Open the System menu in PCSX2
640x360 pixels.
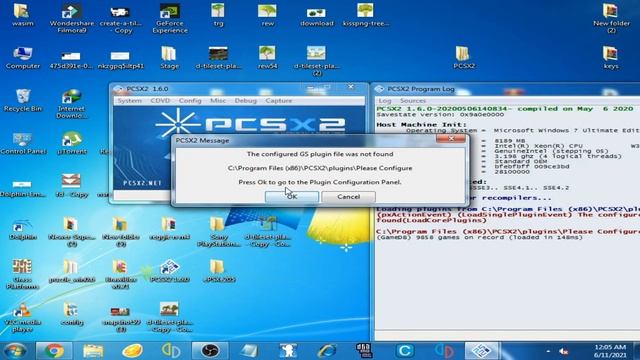pos(129,100)
